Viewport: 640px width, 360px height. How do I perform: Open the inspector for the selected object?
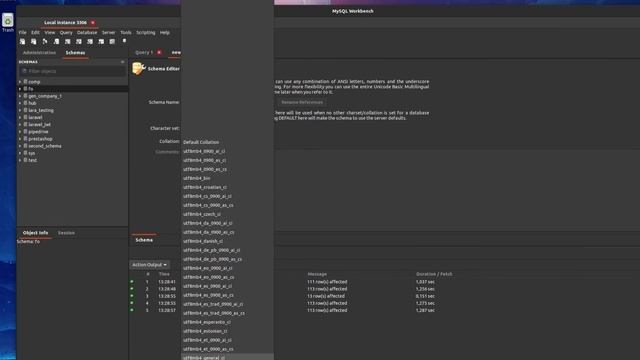45,41
